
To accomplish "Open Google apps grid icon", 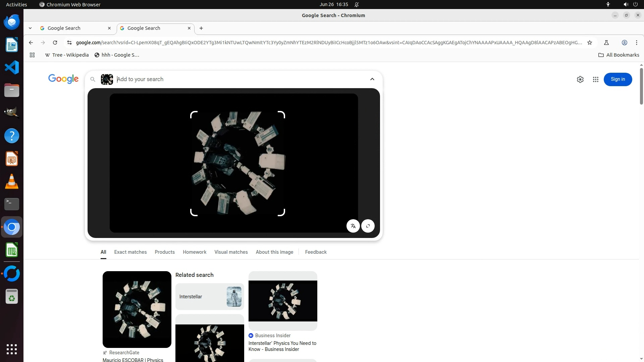I will 595,79.
